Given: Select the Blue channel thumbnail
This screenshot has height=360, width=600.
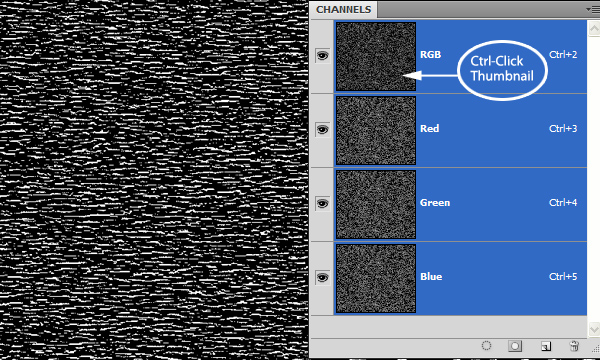Looking at the screenshot, I should [x=376, y=279].
